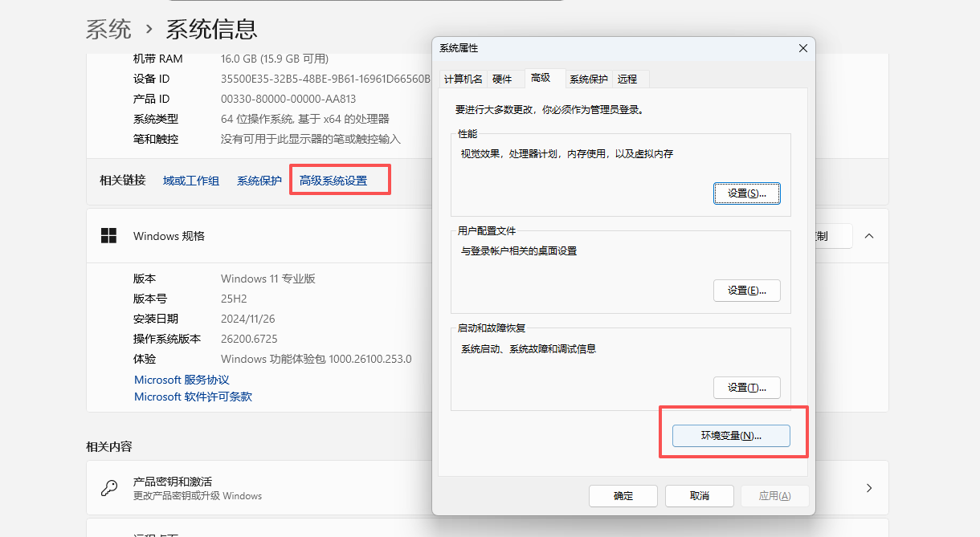Click the Windows logo icon beside Windows 规格
Screen dimensions: 980x537
tap(108, 236)
